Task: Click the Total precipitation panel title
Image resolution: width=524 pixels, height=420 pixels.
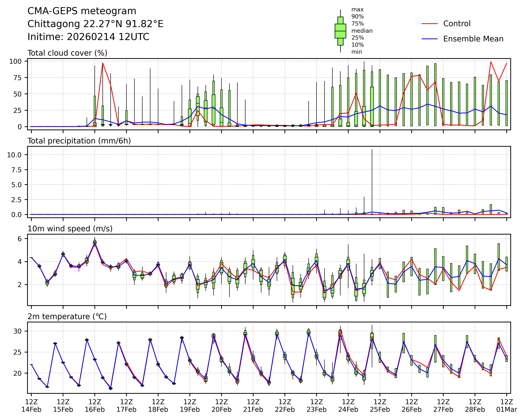Action: point(79,141)
